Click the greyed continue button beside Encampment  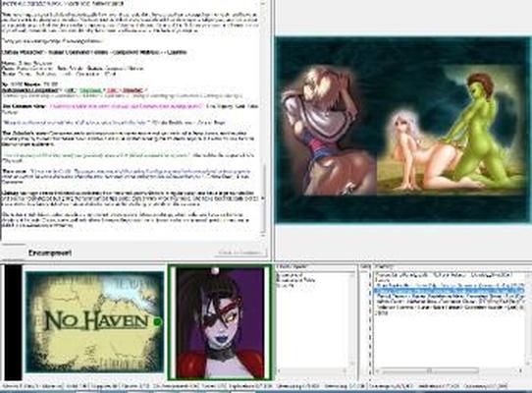coord(240,253)
